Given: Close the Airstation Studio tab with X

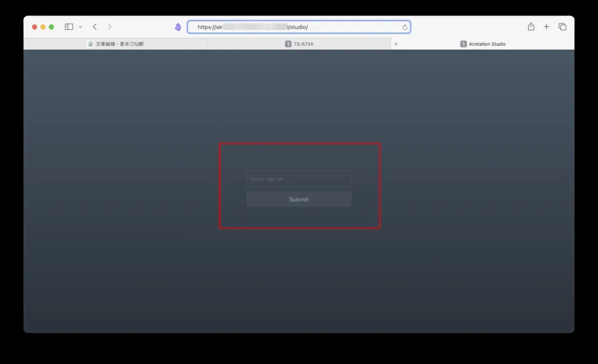Looking at the screenshot, I should click(396, 44).
